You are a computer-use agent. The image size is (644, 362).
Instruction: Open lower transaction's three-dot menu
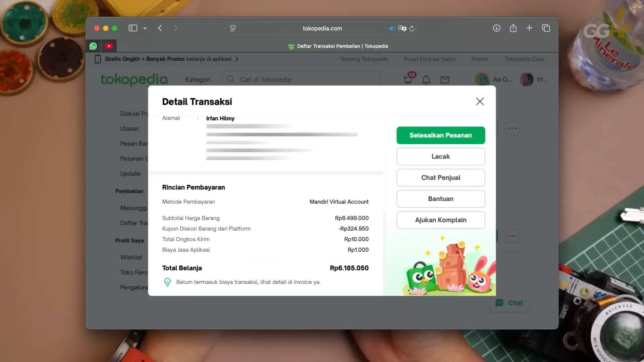(x=512, y=236)
